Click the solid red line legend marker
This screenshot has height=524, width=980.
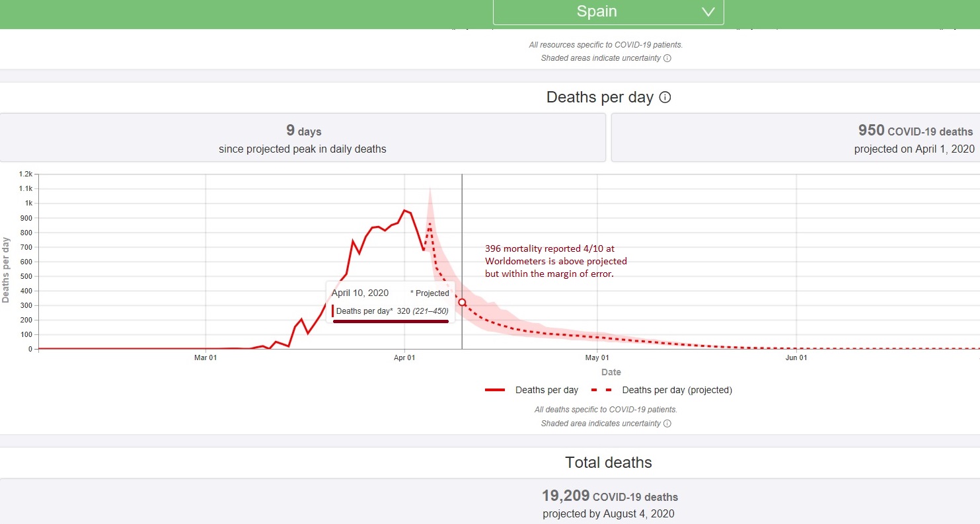495,390
